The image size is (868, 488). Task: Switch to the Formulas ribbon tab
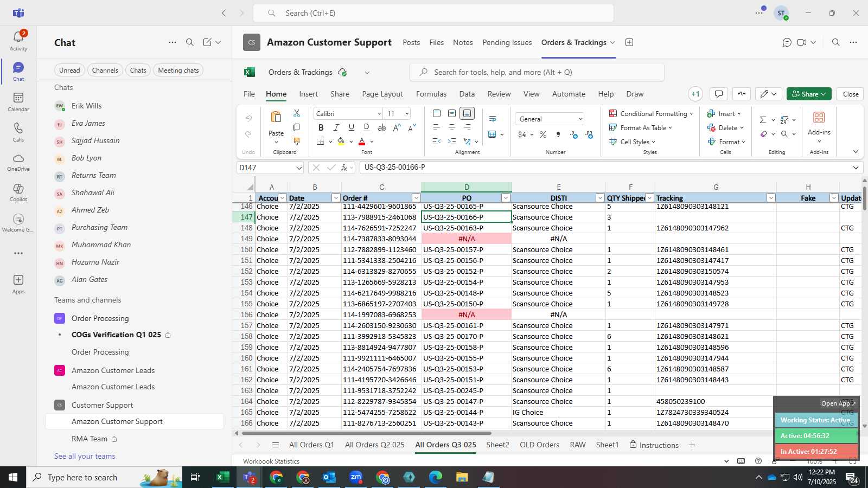[x=431, y=94]
